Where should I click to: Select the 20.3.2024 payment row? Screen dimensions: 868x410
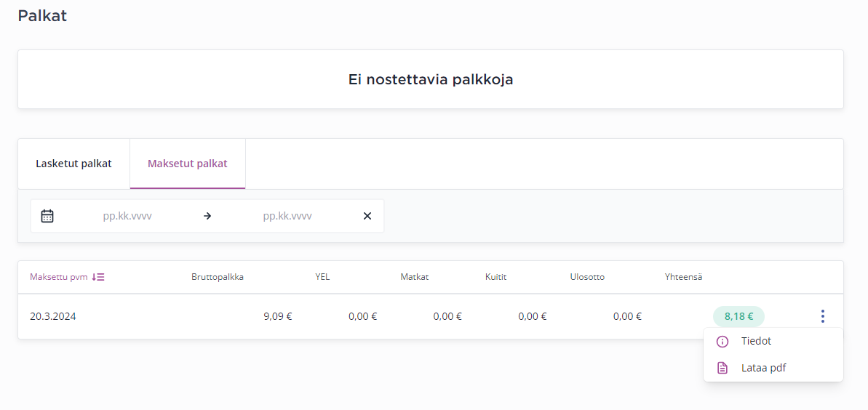pos(53,316)
